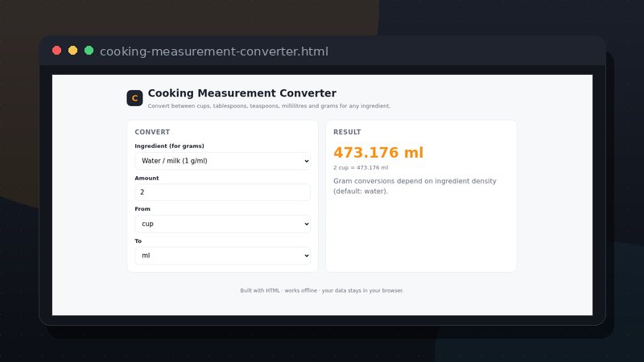This screenshot has height=362, width=644.
Task: Click the orange C app logo icon
Action: pyautogui.click(x=134, y=98)
